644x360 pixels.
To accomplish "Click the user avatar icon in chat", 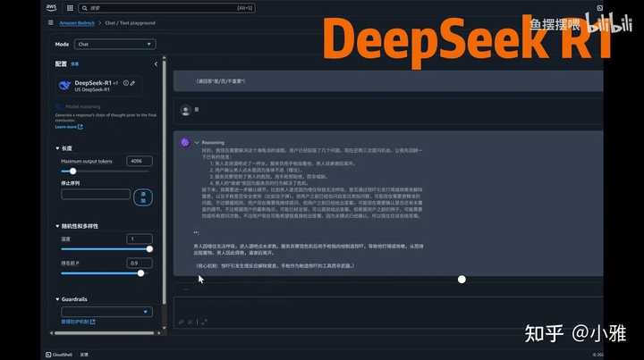I will 185,110.
